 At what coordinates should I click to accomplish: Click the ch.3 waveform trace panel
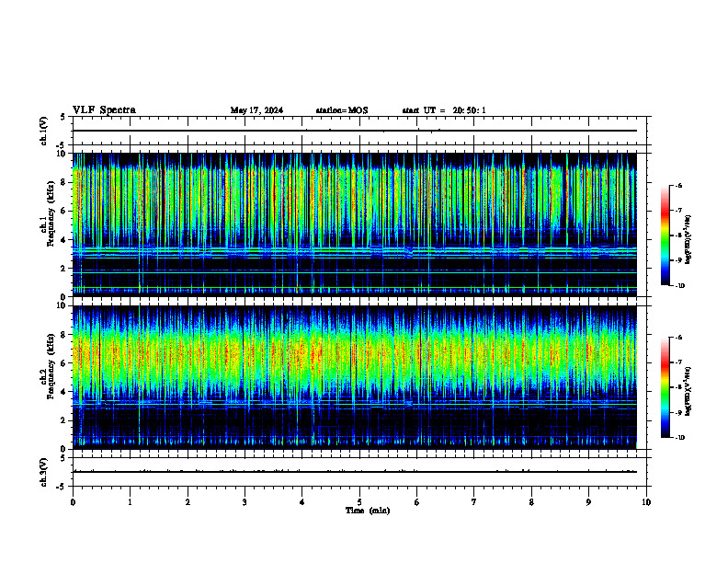pos(359,472)
